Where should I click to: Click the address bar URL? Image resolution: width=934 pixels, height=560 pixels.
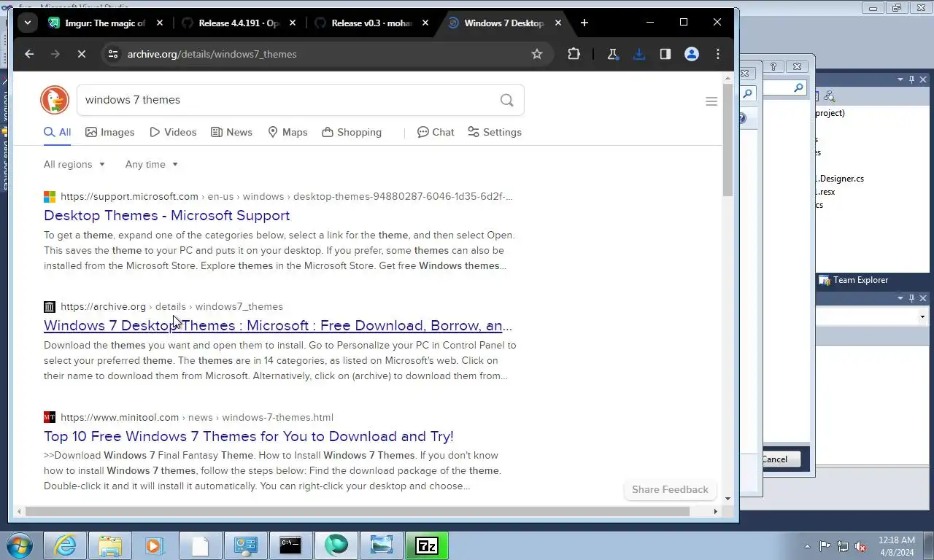tap(212, 54)
